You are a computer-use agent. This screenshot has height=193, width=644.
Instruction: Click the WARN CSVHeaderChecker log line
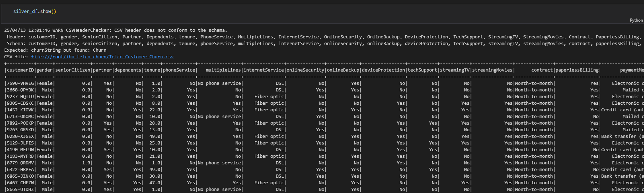116,30
